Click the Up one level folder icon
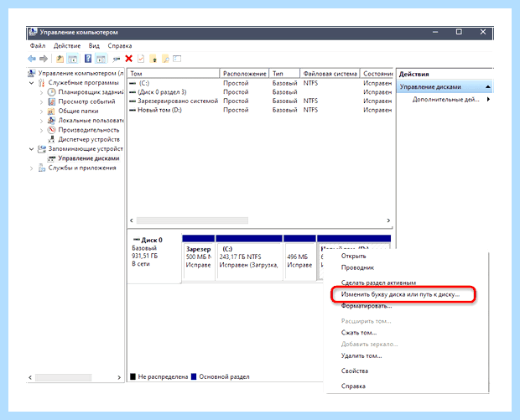The height and width of the screenshot is (420, 520). tap(60, 59)
